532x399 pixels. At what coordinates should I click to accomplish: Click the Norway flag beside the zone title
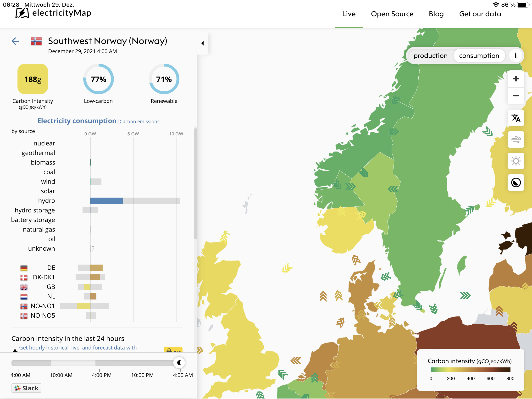36,41
